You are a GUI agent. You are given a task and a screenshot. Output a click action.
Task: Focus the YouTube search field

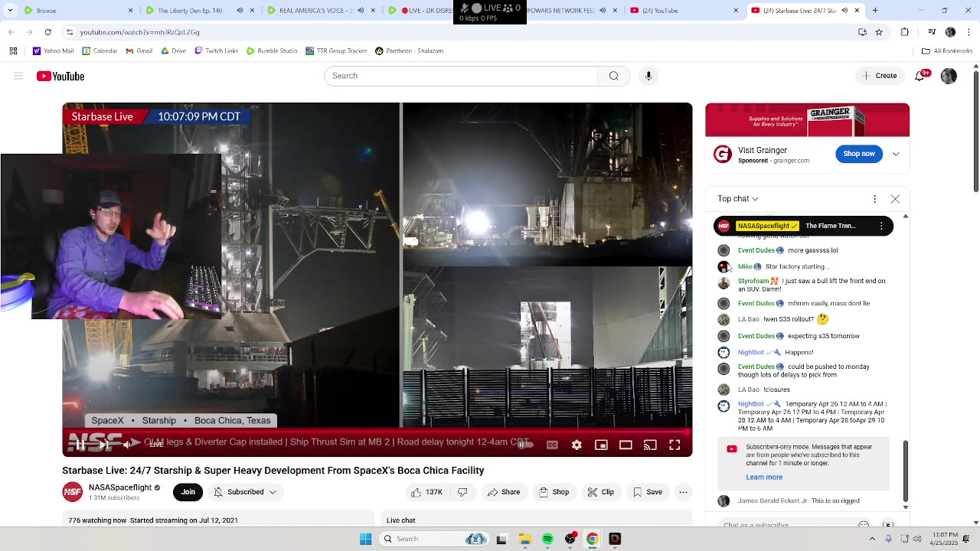461,76
